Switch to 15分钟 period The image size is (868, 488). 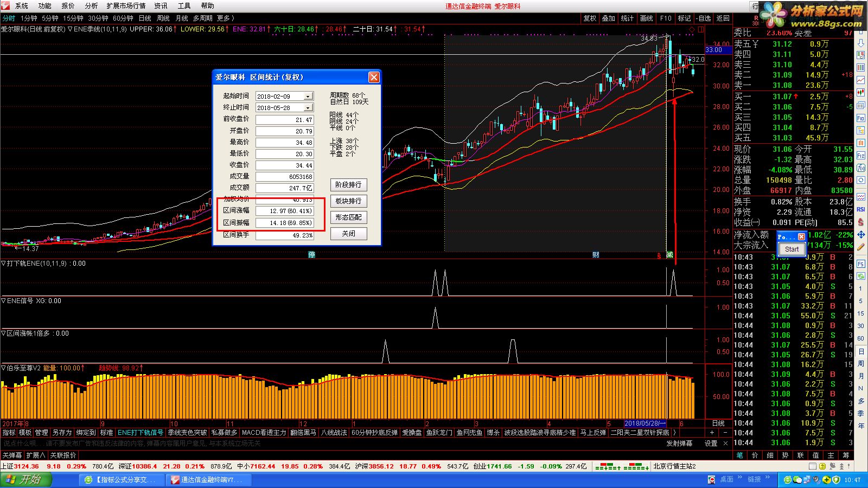coord(73,18)
